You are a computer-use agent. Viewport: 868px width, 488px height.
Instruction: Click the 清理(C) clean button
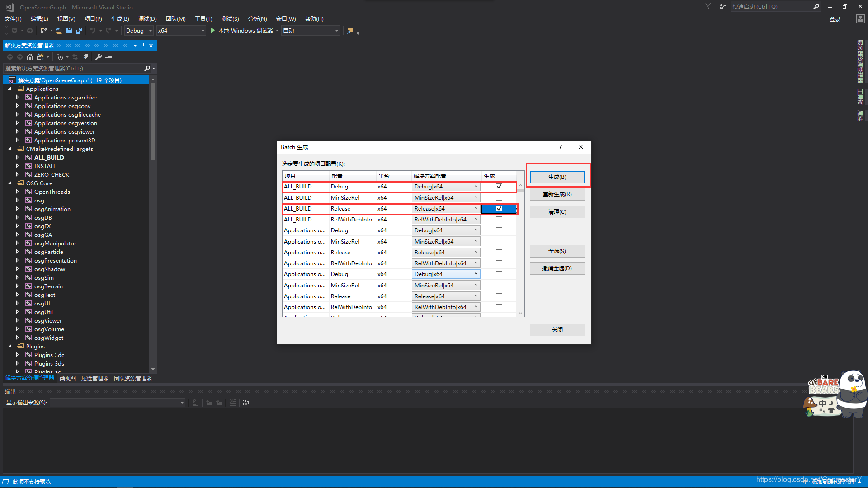(x=557, y=212)
